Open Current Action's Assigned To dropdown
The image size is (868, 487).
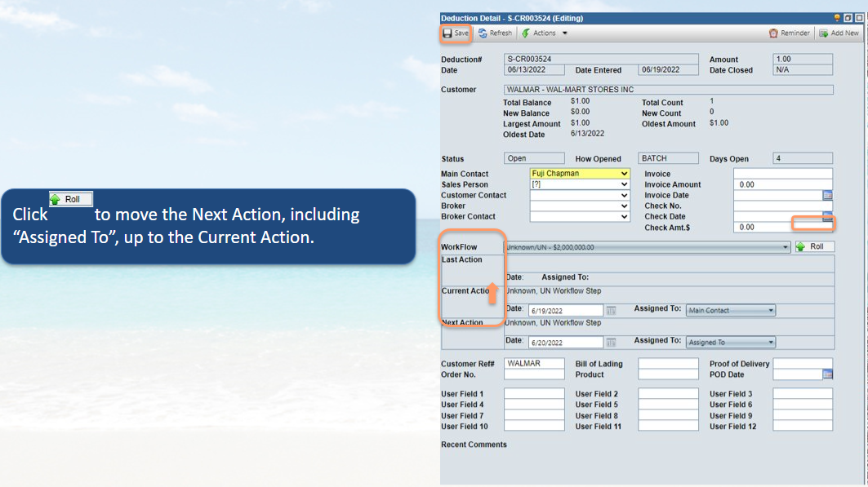pos(771,311)
